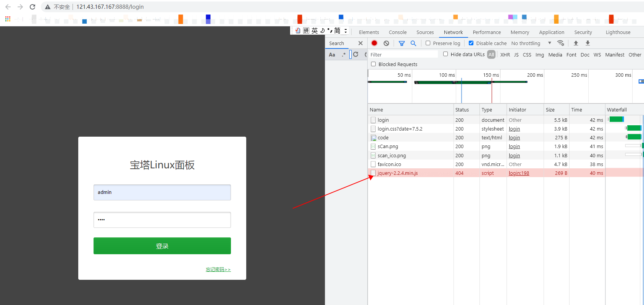Sort by the Type column header
The height and width of the screenshot is (305, 644).
[493, 110]
